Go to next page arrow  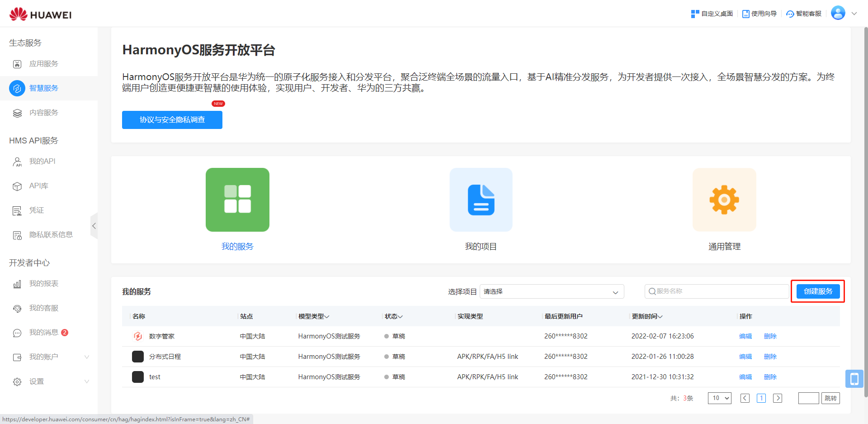[x=778, y=398]
